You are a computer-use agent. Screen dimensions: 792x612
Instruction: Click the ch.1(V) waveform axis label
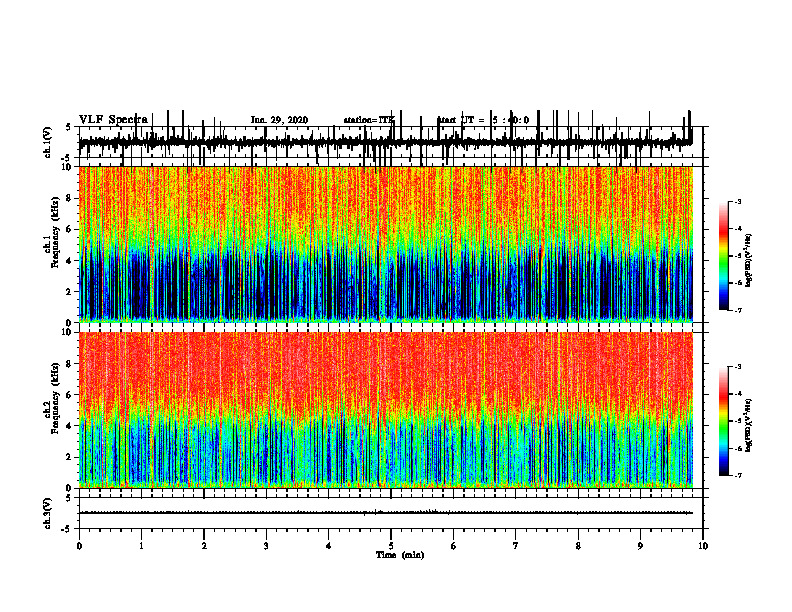pyautogui.click(x=47, y=142)
